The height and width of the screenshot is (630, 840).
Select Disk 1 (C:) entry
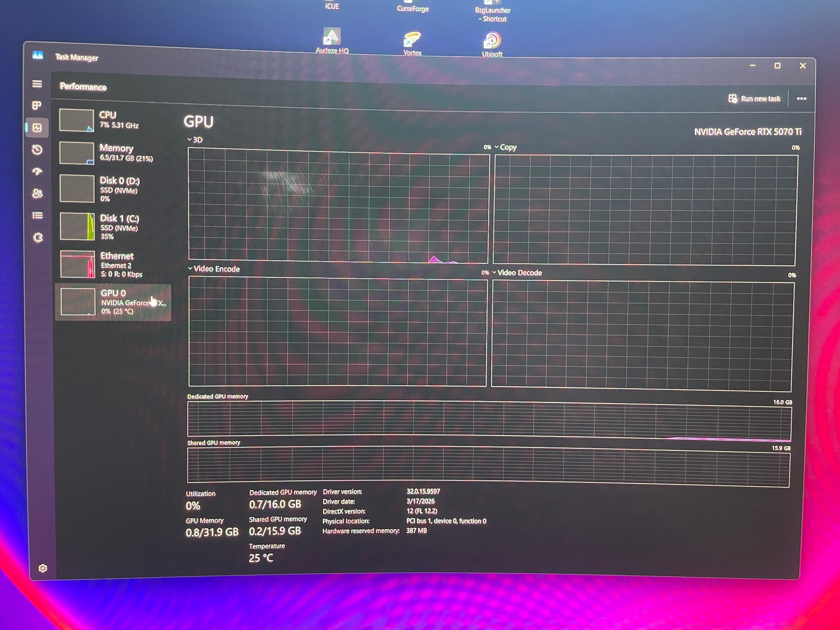[x=114, y=226]
